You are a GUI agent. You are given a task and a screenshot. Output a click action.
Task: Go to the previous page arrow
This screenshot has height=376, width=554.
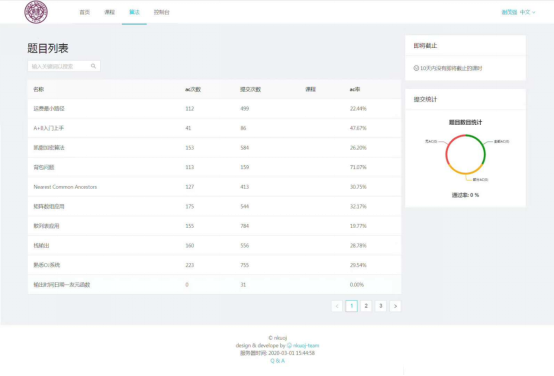point(337,306)
